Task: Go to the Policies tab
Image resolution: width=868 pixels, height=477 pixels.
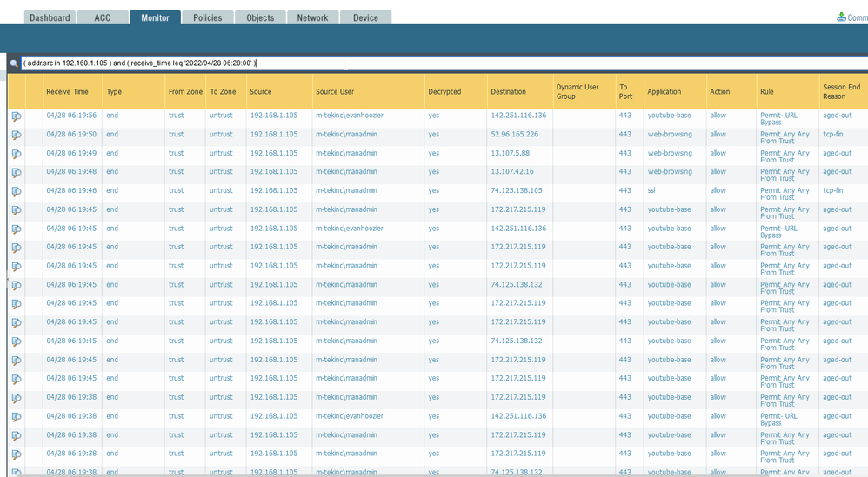Action: coord(207,17)
